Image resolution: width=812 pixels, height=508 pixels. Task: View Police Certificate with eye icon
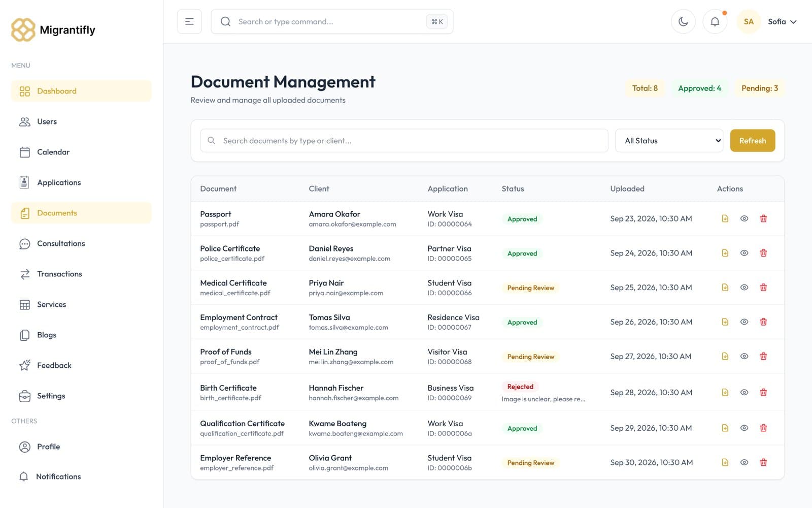tap(744, 253)
